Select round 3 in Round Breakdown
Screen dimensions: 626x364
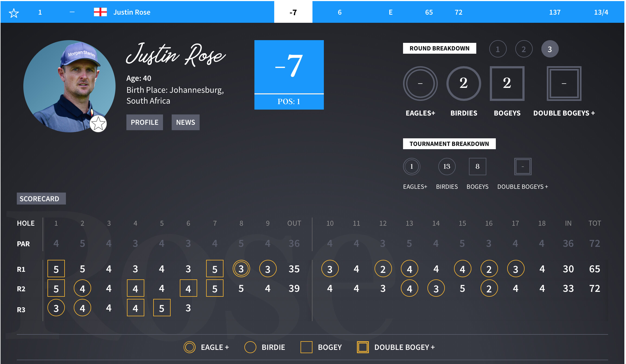550,49
